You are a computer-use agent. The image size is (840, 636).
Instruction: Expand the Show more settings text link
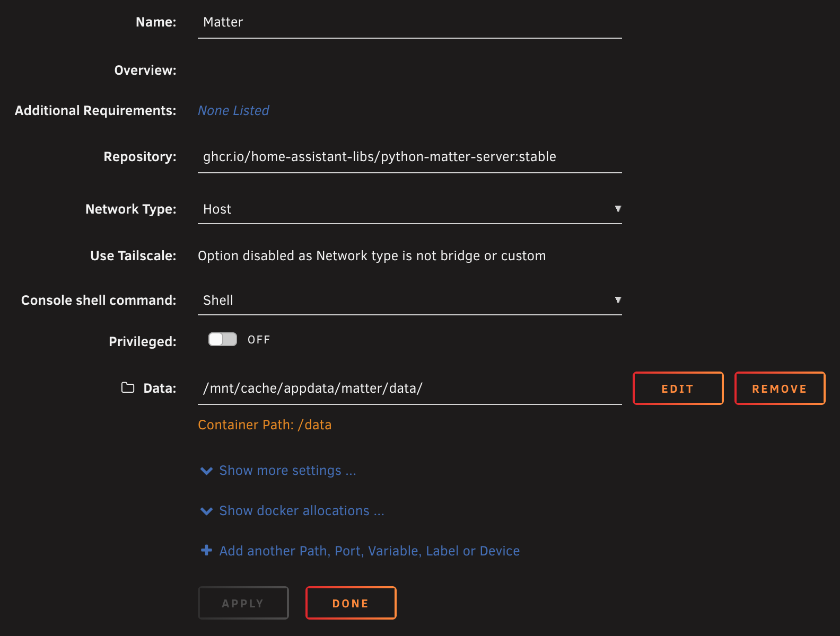[287, 471]
